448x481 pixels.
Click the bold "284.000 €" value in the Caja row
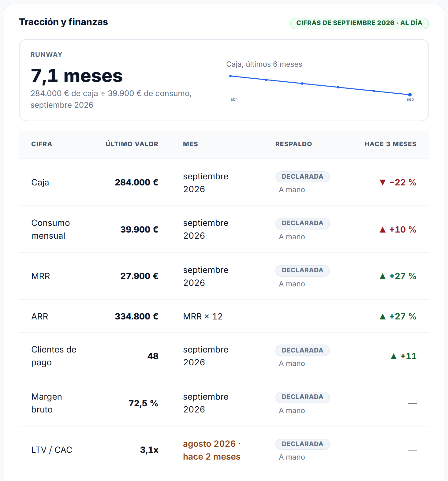coord(136,183)
